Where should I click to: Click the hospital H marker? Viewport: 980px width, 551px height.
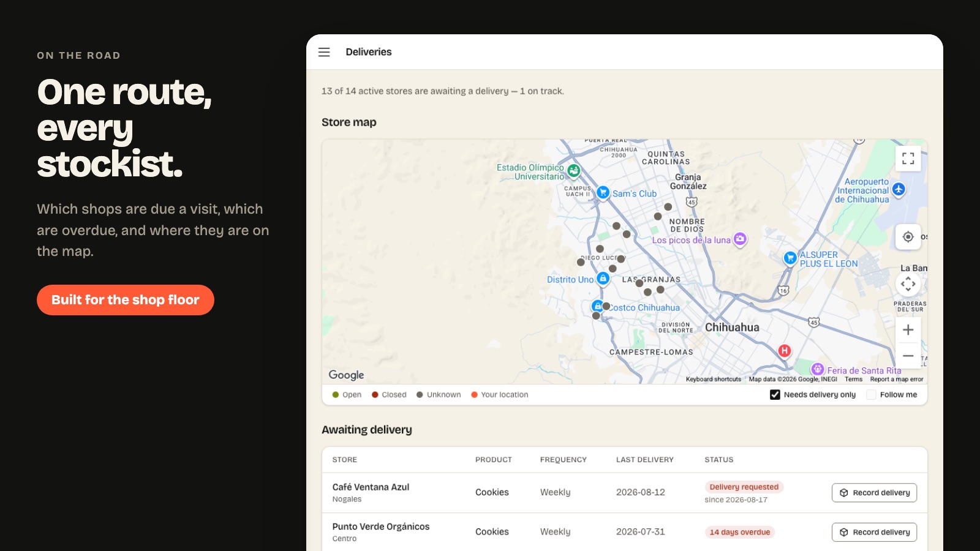(x=785, y=351)
